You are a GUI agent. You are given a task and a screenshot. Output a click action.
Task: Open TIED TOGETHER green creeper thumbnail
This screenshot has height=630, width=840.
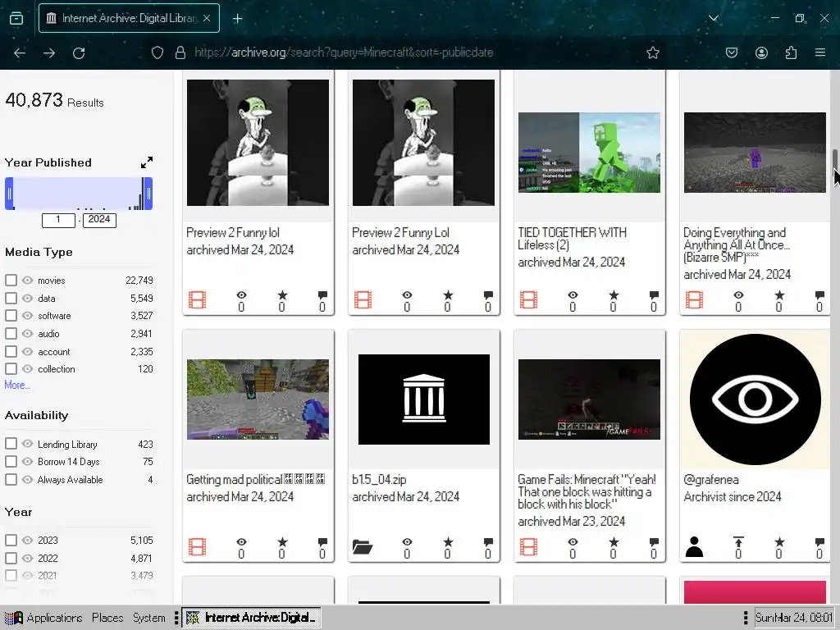tap(589, 152)
